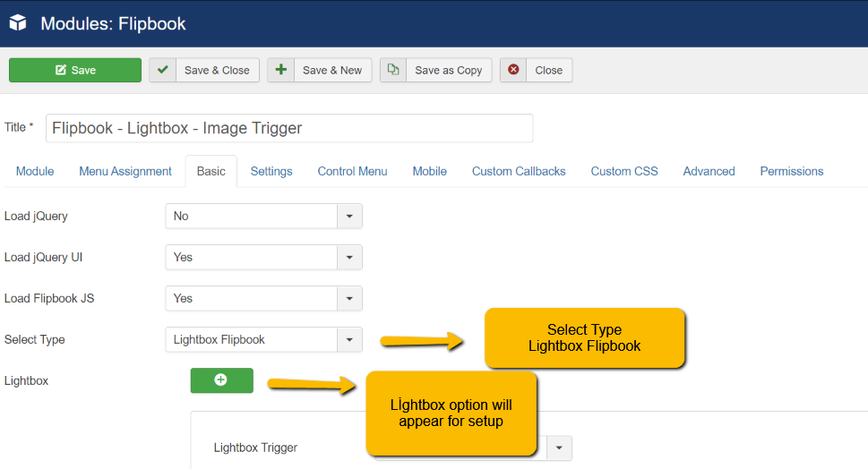Click the green Save button

tap(75, 70)
